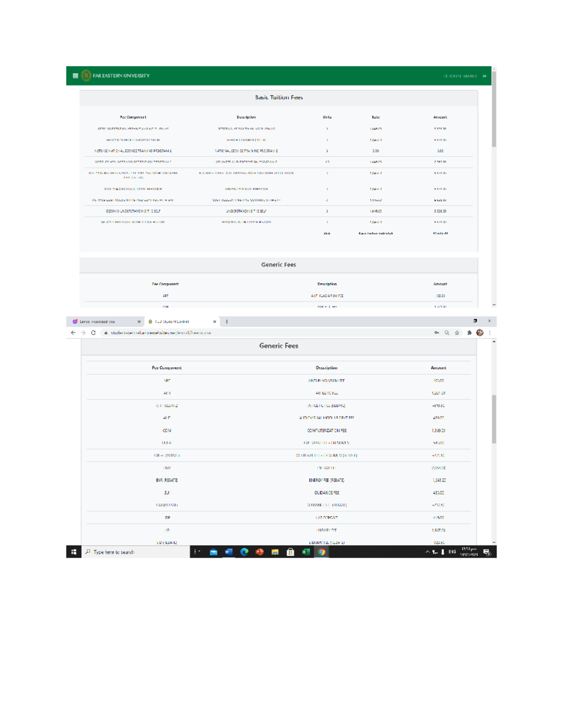Open Microsoft Word from the taskbar
Image resolution: width=563 pixels, height=728 pixels.
point(228,552)
